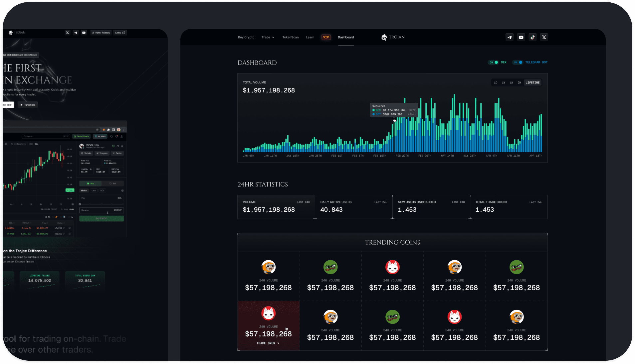
Task: Click YouTube icon in left landing page header
Action: point(84,33)
